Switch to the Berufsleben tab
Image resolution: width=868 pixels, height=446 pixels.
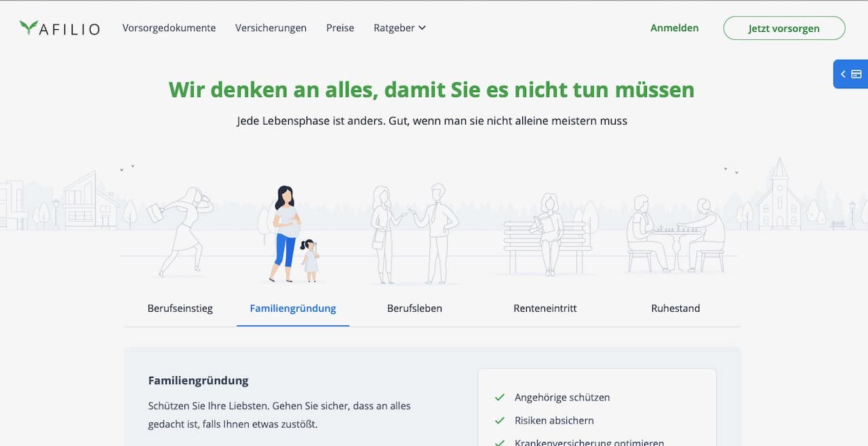(414, 308)
